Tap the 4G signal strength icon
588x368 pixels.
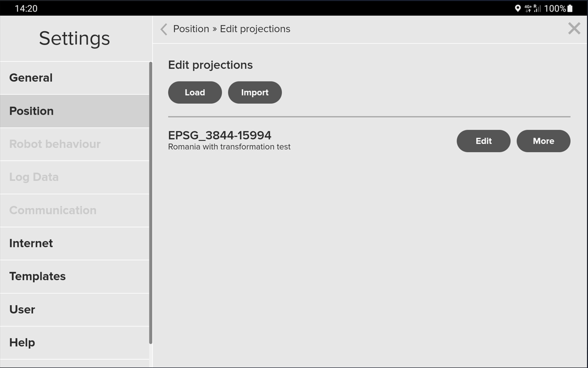(x=533, y=8)
